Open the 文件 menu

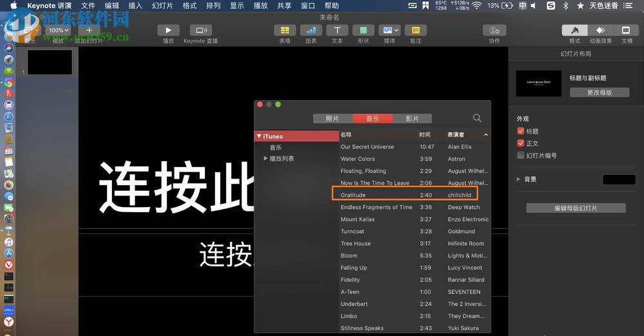[x=88, y=5]
